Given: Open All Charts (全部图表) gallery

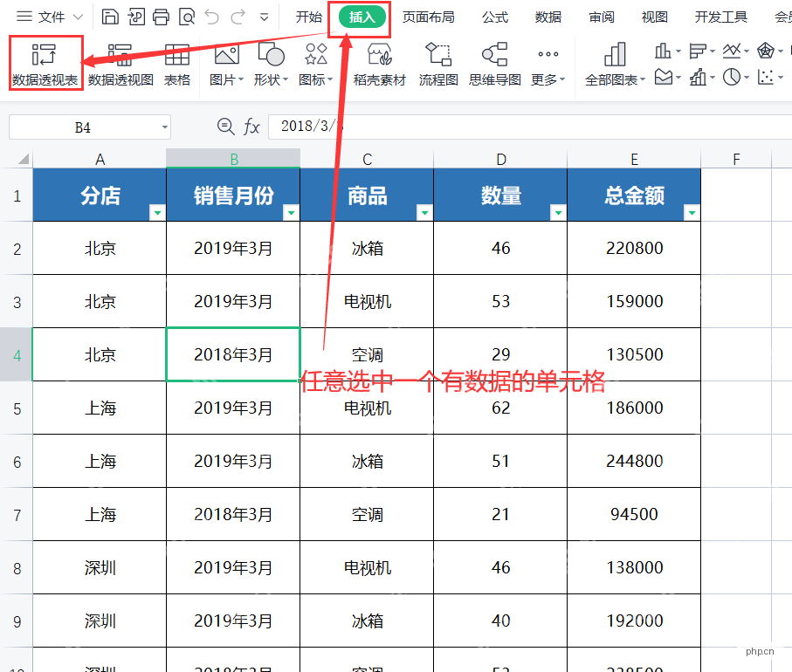Looking at the screenshot, I should tap(615, 63).
